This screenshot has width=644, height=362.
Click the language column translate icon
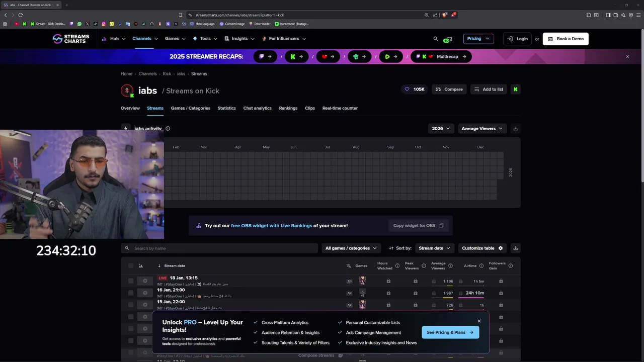pyautogui.click(x=349, y=266)
